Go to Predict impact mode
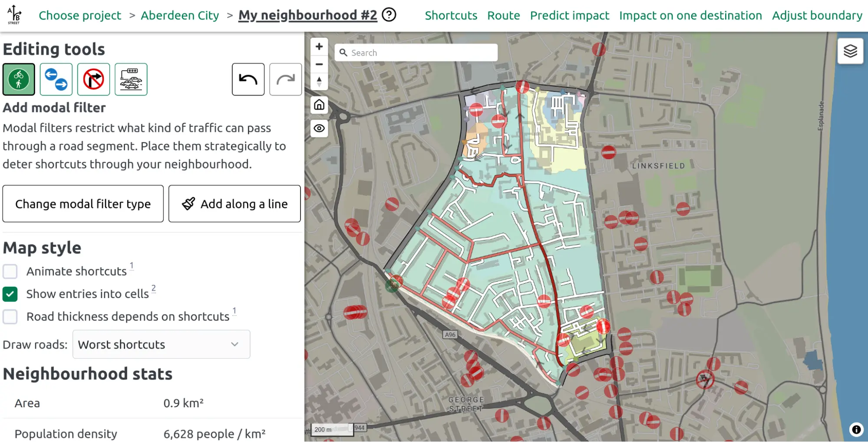The image size is (868, 442). click(569, 16)
